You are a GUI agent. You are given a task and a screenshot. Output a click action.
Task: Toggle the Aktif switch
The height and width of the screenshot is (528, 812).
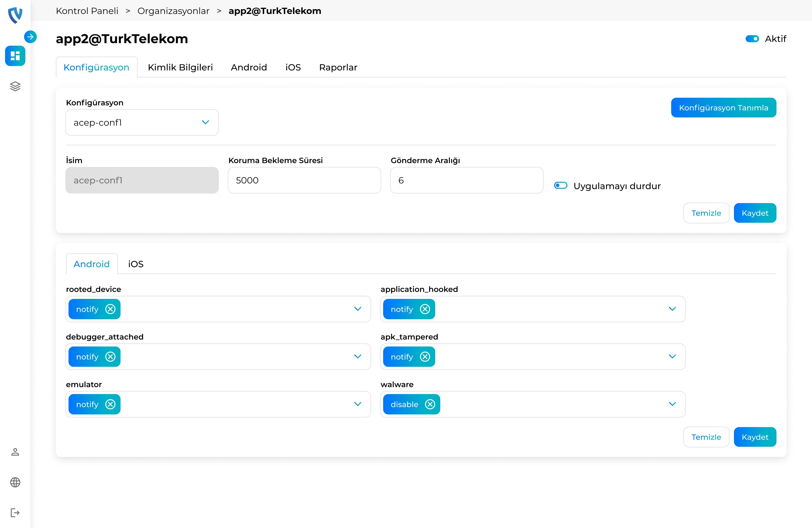click(752, 39)
